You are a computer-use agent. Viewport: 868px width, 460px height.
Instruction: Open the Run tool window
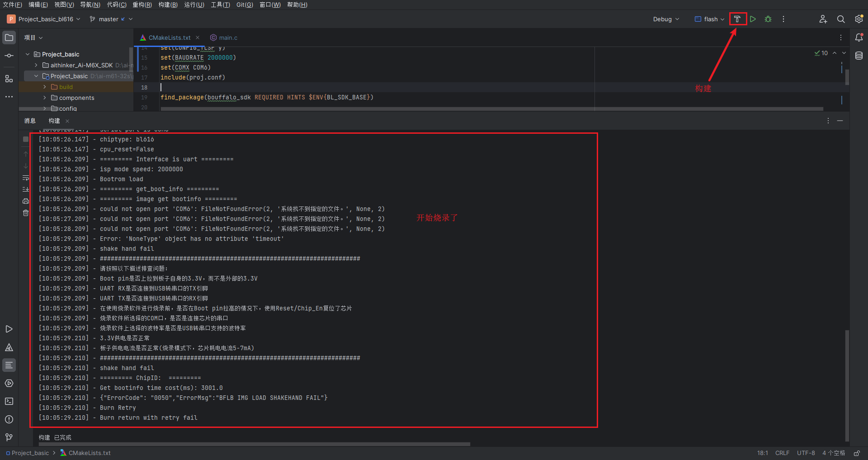click(x=9, y=329)
